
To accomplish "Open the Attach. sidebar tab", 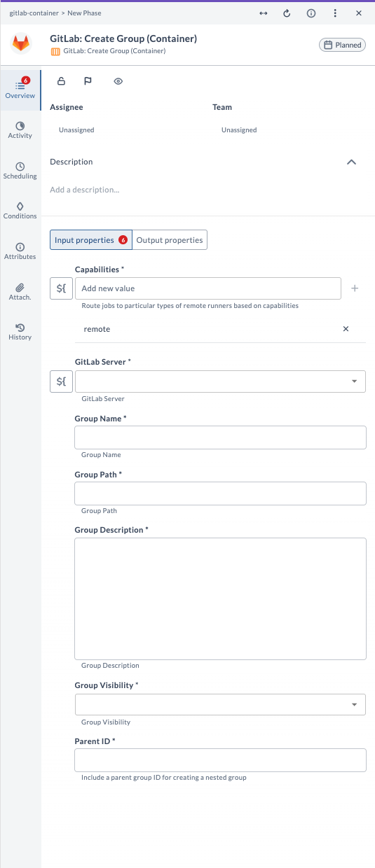I will (x=20, y=292).
